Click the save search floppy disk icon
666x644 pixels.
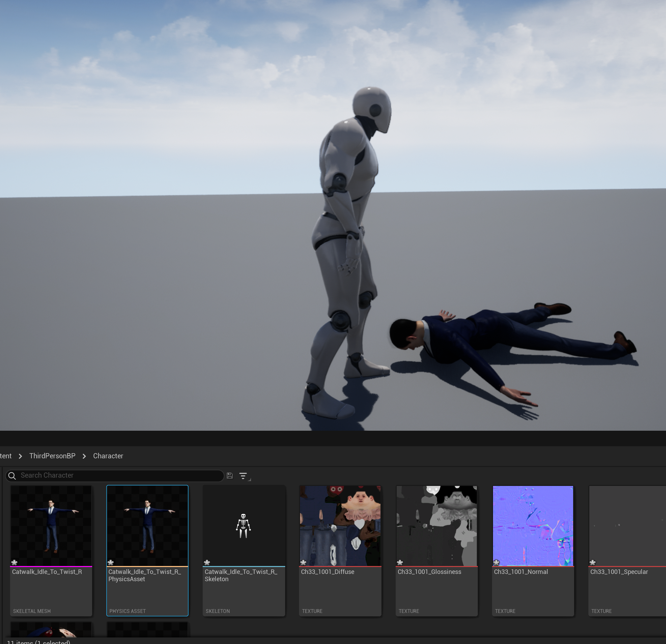[x=230, y=476]
